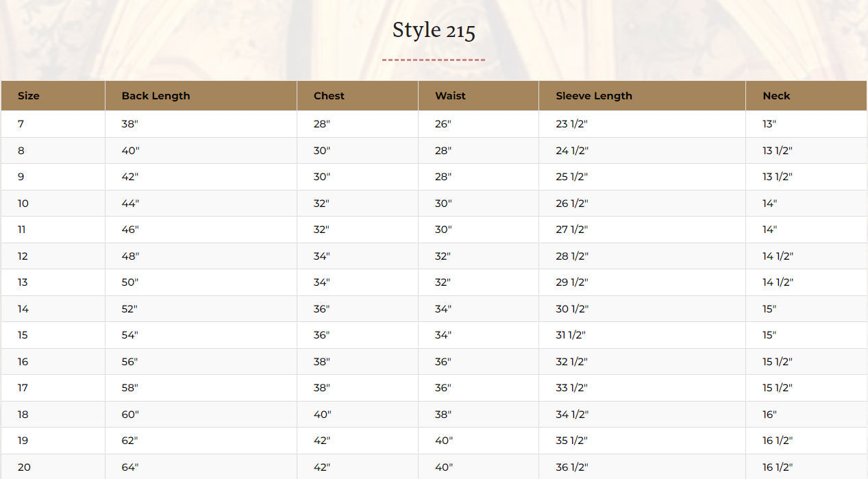The height and width of the screenshot is (479, 868).
Task: Click the 44" back length cell
Action: tap(130, 204)
